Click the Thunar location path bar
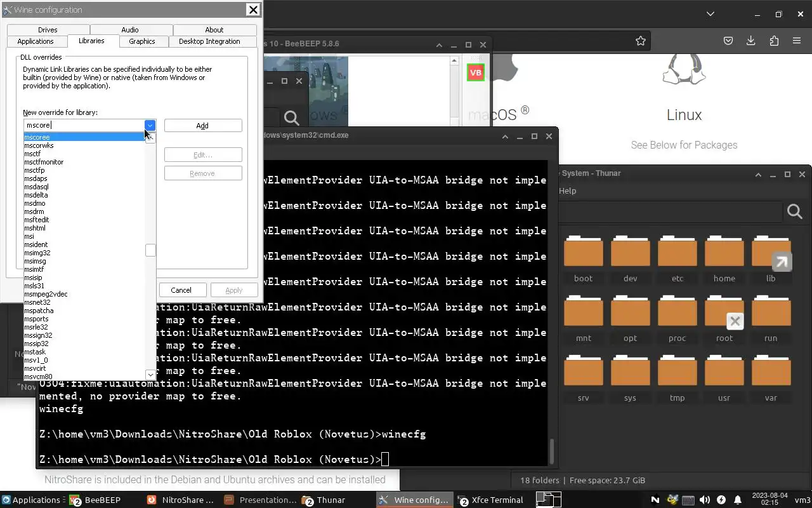 671,211
